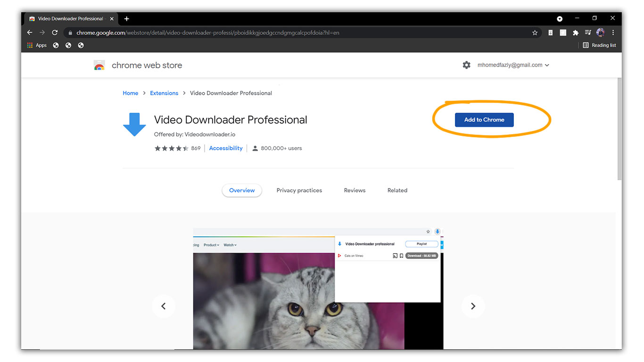Click the cat screenshot preview image
Image resolution: width=644 pixels, height=362 pixels.
(x=318, y=289)
